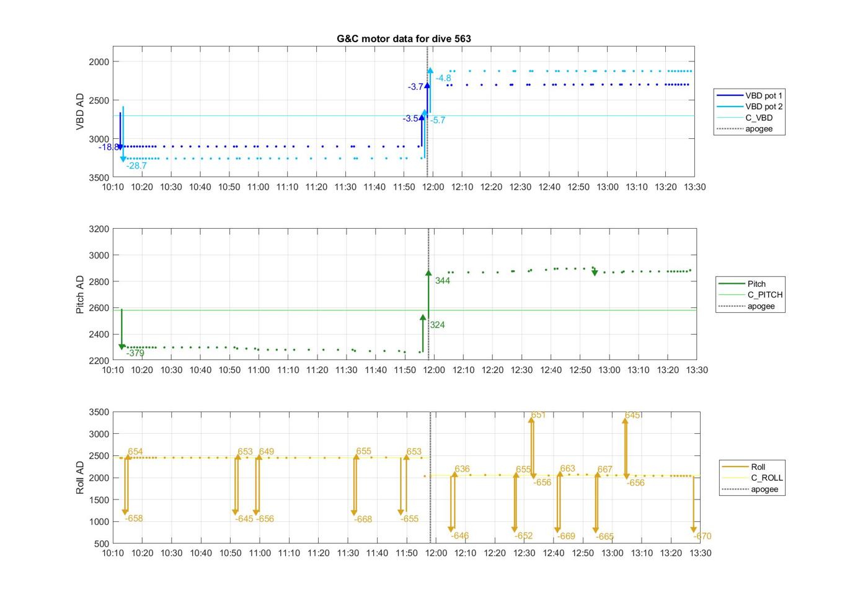This screenshot has width=868, height=611.
Task: Select the 'C_VBD' legend entry
Action: tap(745, 118)
